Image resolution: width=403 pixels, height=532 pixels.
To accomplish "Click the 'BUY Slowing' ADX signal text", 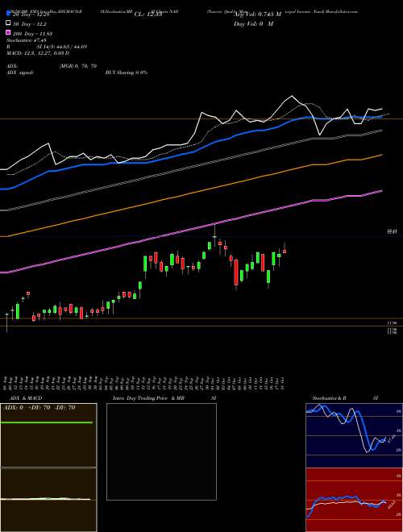I will coord(127,73).
